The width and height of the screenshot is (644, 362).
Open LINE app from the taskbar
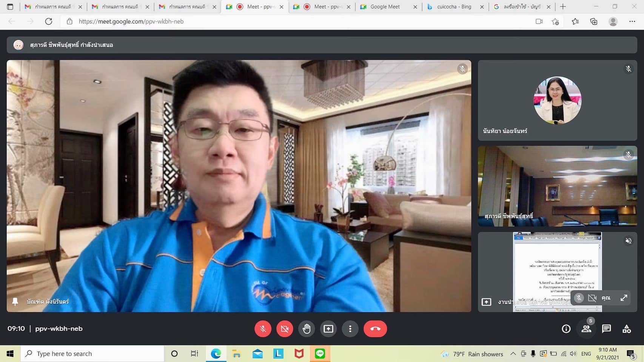tap(320, 354)
